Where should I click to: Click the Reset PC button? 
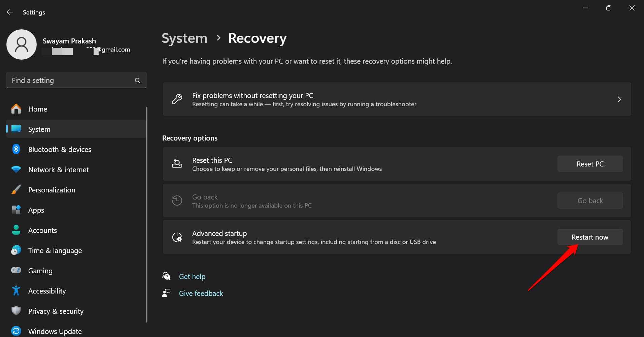click(x=590, y=164)
